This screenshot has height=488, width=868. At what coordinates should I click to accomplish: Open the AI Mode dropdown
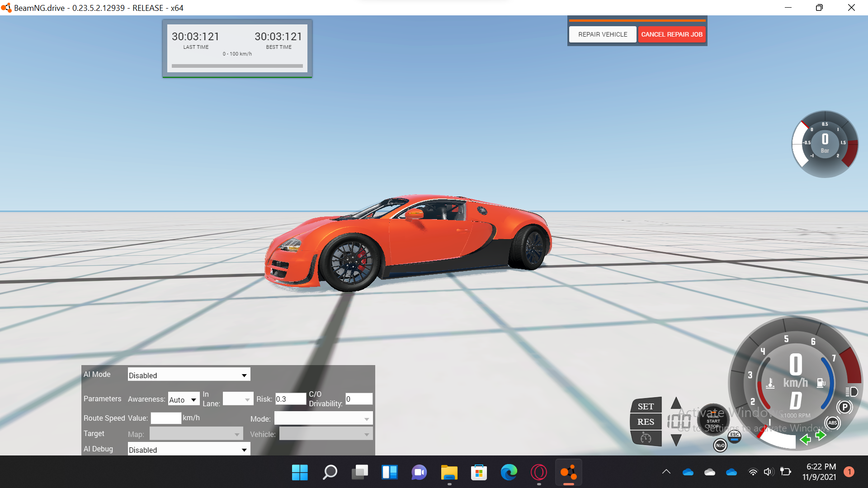189,375
